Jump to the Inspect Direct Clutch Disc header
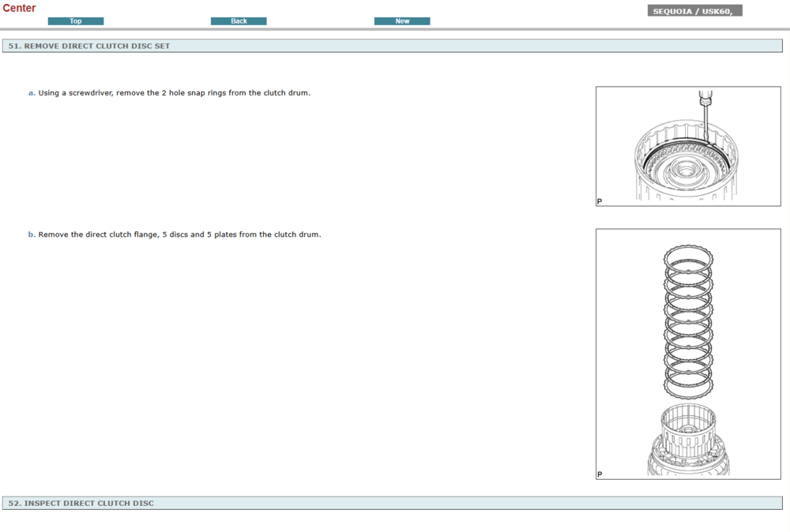The image size is (790, 532). point(81,503)
